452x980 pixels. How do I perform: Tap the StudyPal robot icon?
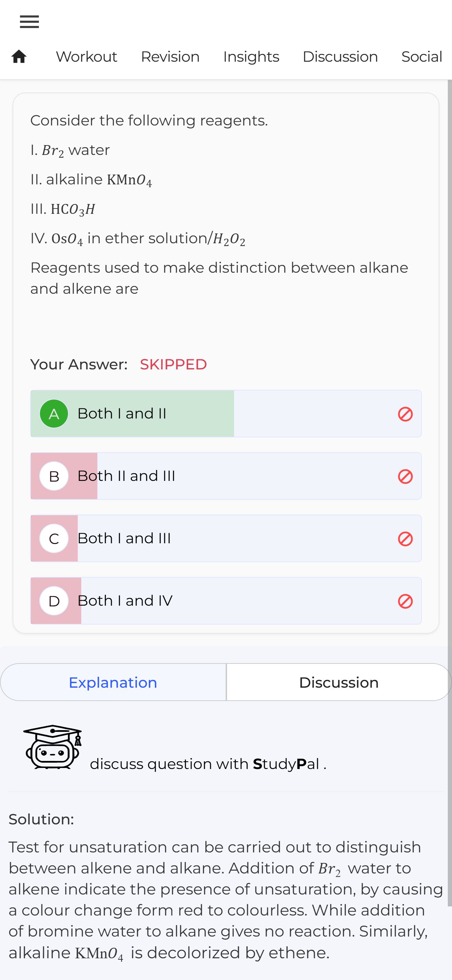tap(53, 747)
